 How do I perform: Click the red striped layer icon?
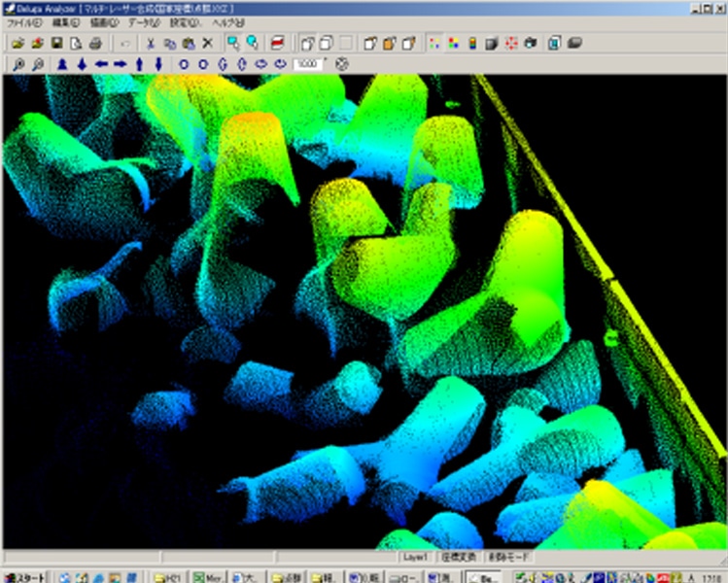click(277, 43)
